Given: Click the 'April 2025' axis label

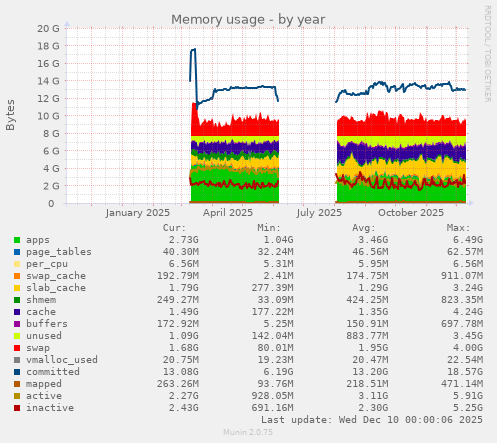Looking at the screenshot, I should (228, 213).
